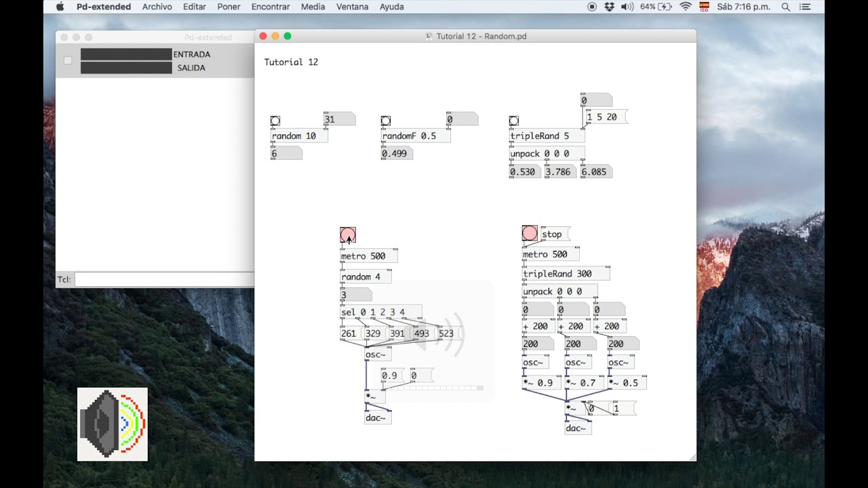Click the bang above randomF 0.5
Viewport: 868px width, 488px height.
click(x=386, y=121)
